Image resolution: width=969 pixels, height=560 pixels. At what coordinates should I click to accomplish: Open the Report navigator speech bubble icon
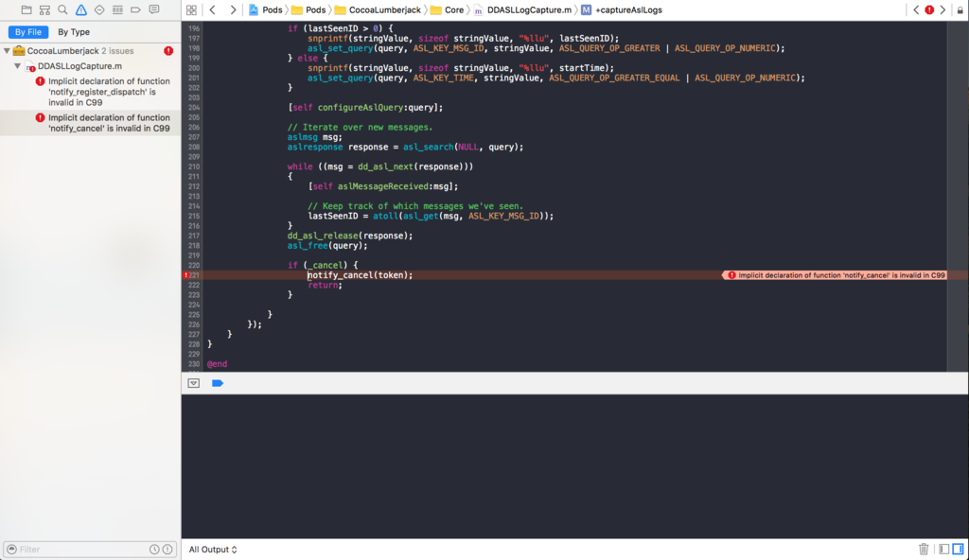pos(154,9)
